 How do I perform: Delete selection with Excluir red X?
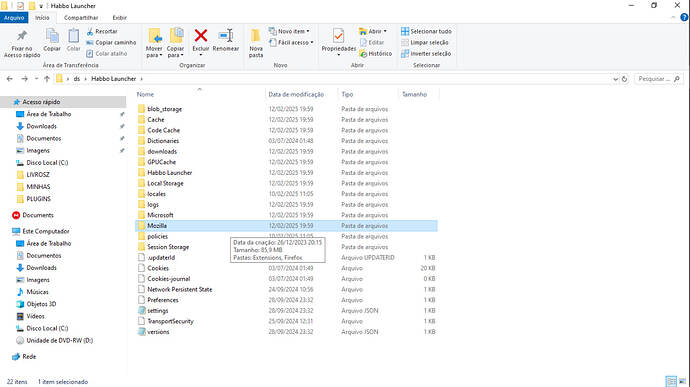(x=201, y=42)
